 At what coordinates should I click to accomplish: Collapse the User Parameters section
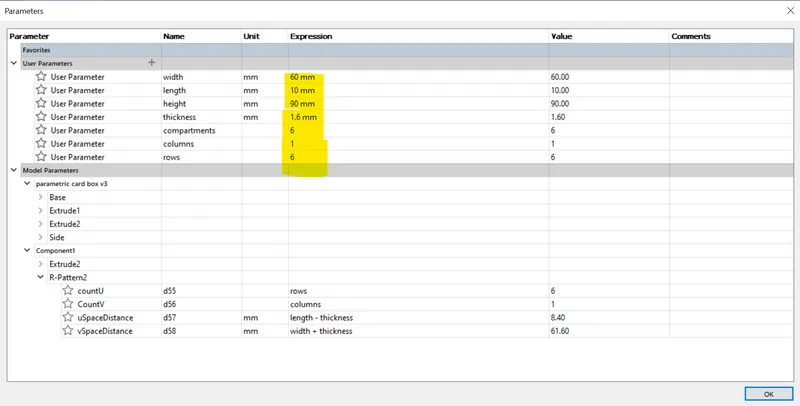coord(14,63)
